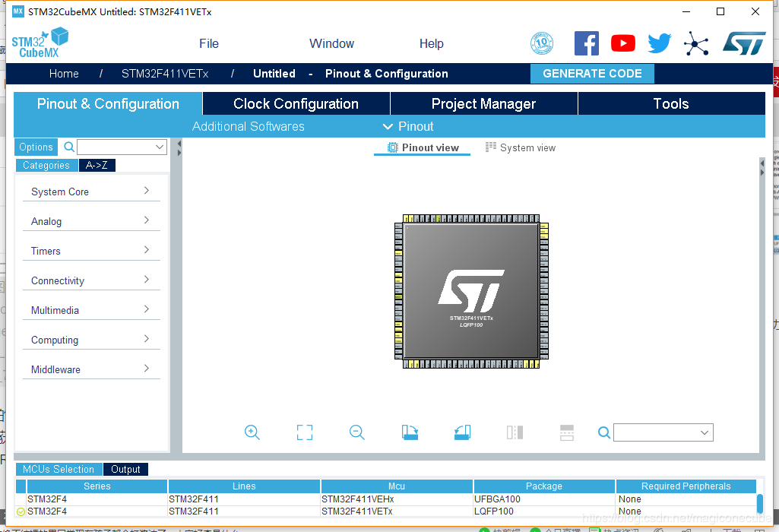Open the Pinout dropdown menu
Screen dimensions: 779x532
tap(408, 127)
